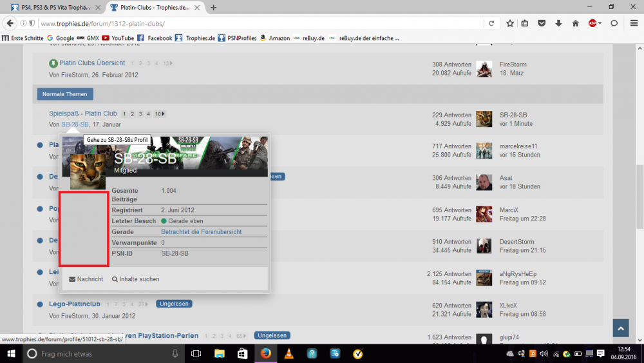The height and width of the screenshot is (363, 644).
Task: Open the Pocket icon in Firefox toolbar
Action: click(x=542, y=23)
